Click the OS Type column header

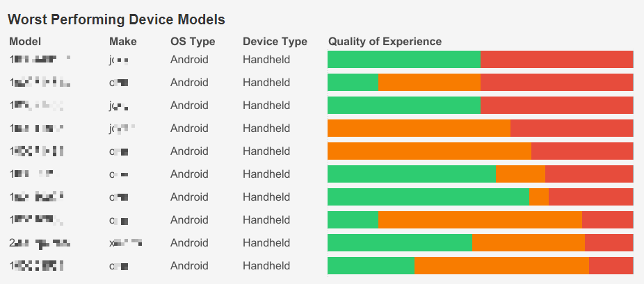(193, 42)
